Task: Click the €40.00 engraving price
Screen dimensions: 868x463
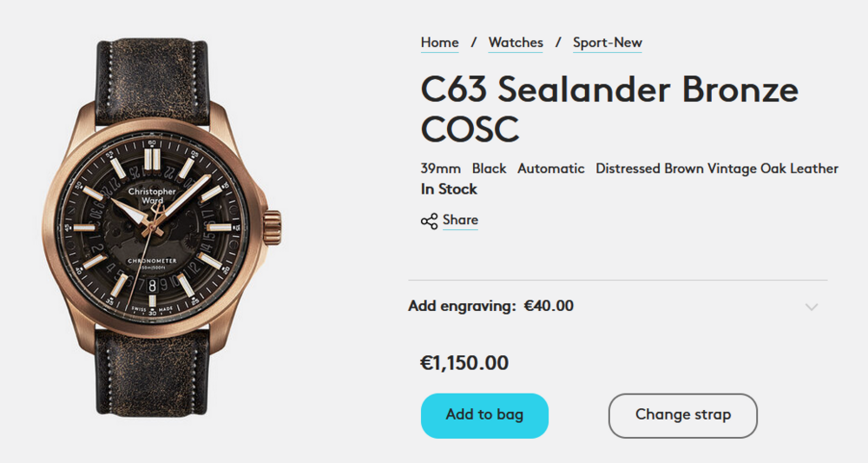Action: coord(549,306)
